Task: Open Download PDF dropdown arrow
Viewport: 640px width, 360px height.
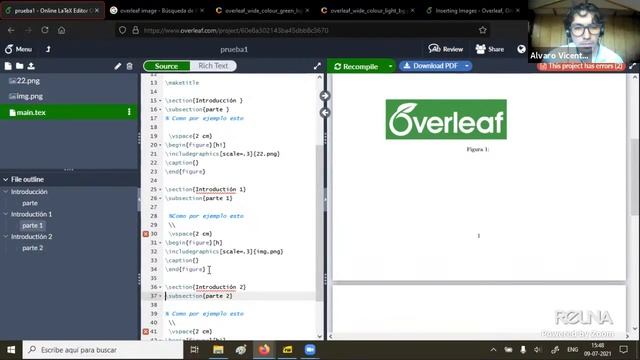Action: tap(467, 66)
